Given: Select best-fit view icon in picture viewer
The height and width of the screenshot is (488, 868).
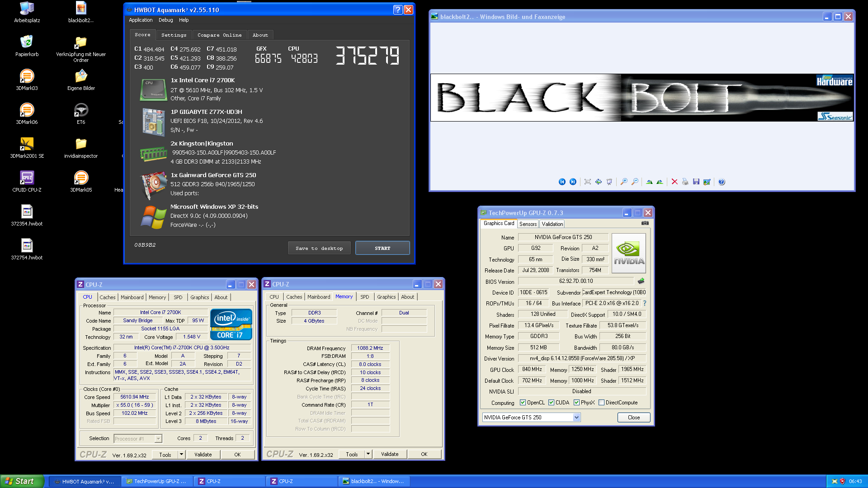Looking at the screenshot, I should pyautogui.click(x=588, y=182).
